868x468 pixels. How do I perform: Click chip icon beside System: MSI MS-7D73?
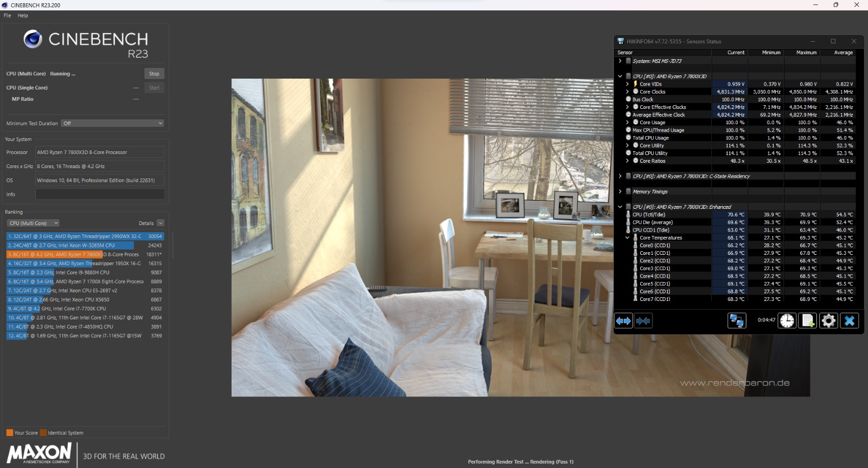pyautogui.click(x=628, y=61)
